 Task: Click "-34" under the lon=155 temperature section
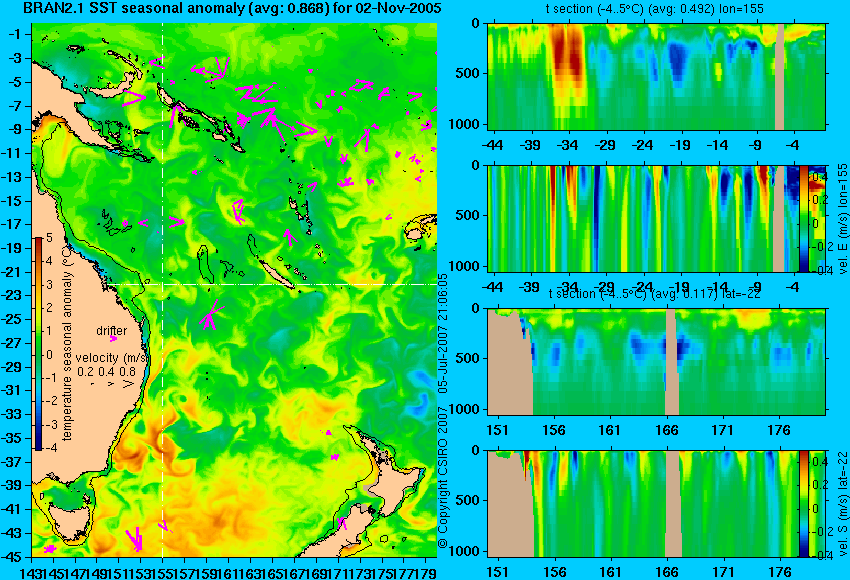pyautogui.click(x=568, y=145)
